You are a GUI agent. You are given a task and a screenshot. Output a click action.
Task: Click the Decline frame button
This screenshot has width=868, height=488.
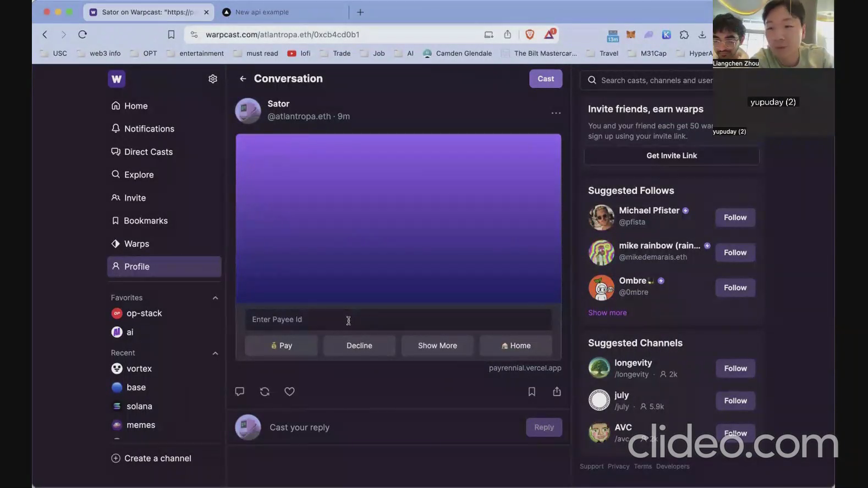click(x=359, y=346)
